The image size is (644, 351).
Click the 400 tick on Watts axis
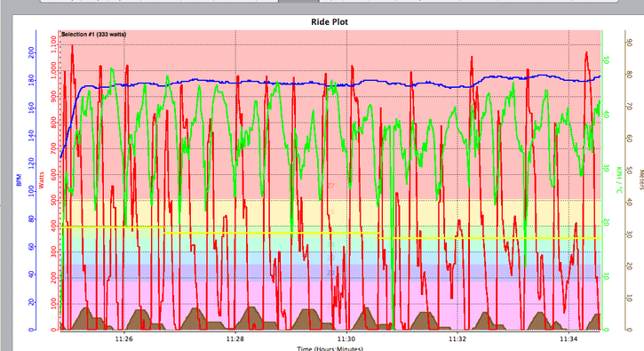(x=53, y=226)
